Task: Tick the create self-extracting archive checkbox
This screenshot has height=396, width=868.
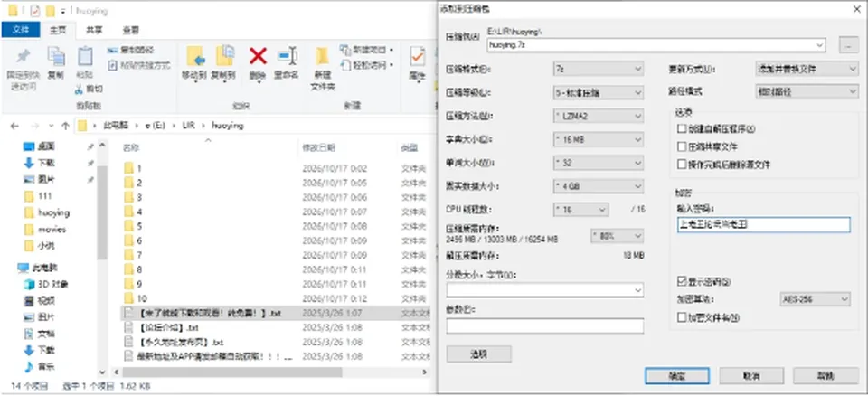Action: click(x=682, y=129)
